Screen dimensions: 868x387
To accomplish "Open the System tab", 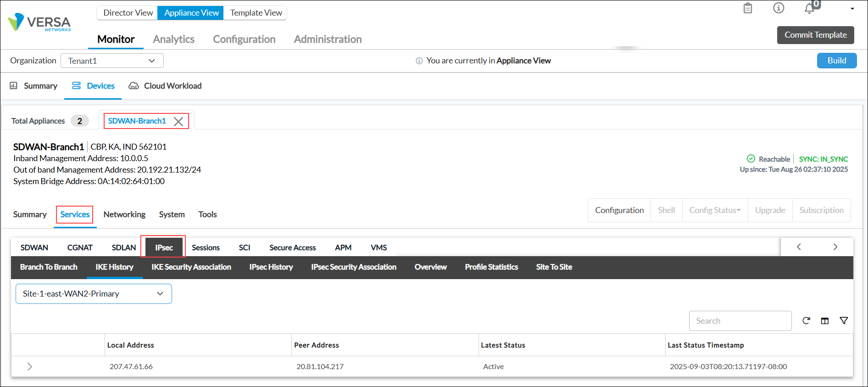I will [172, 214].
